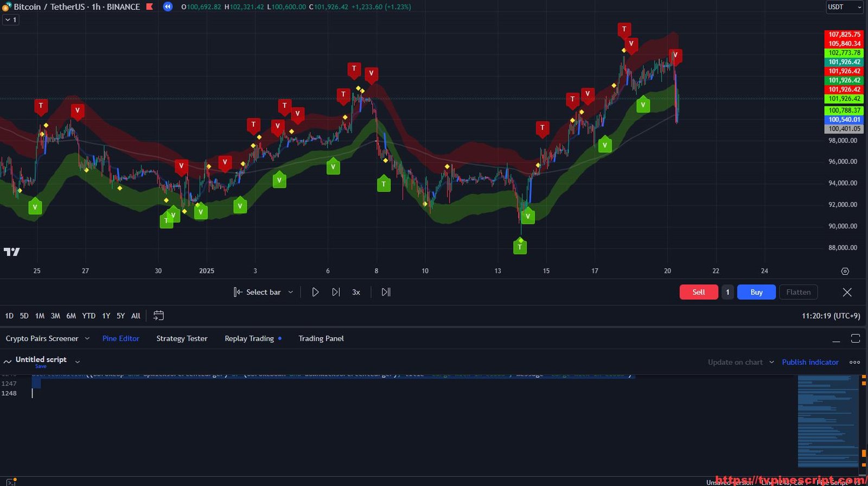This screenshot has height=486, width=868.
Task: Set the chart range to 1M
Action: 40,315
